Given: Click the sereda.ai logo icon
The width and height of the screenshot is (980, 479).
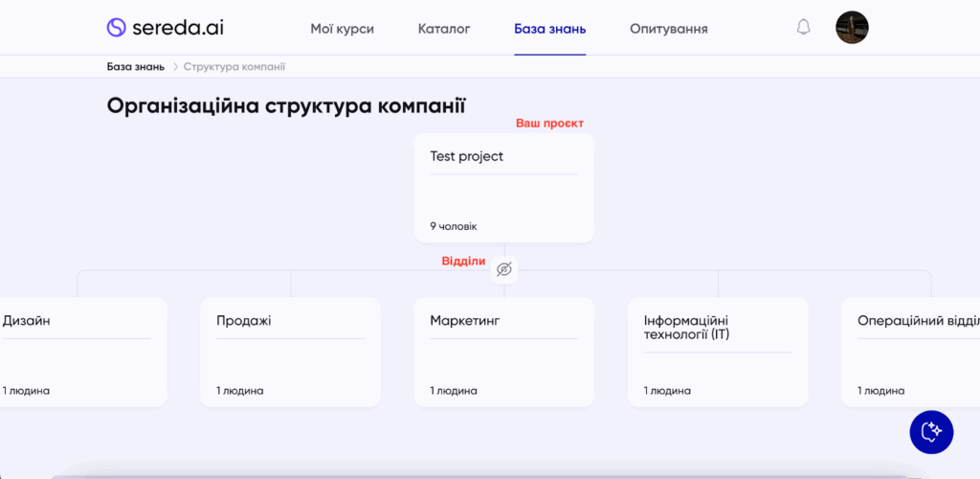Looking at the screenshot, I should pyautogui.click(x=117, y=28).
